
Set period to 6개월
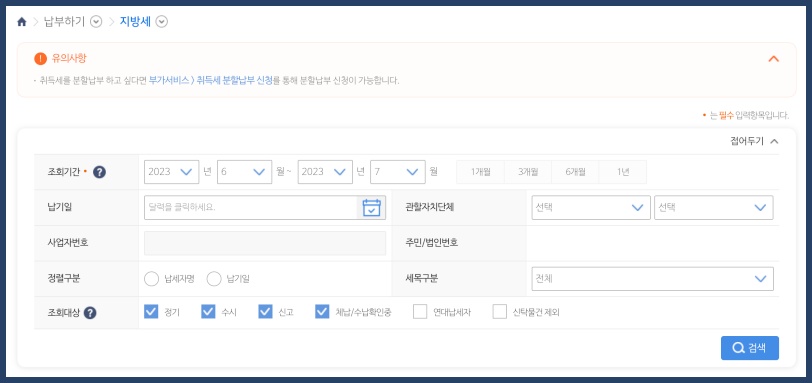pyautogui.click(x=575, y=172)
